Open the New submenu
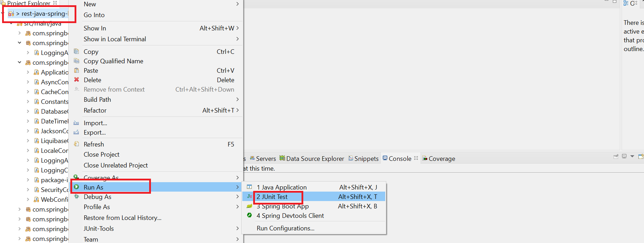Screen dimensions: 644x243 [156, 4]
